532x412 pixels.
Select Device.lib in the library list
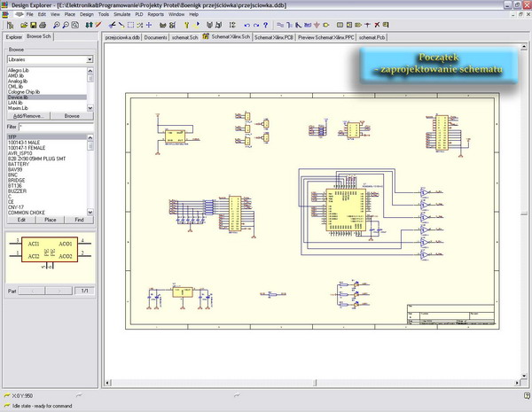point(47,97)
